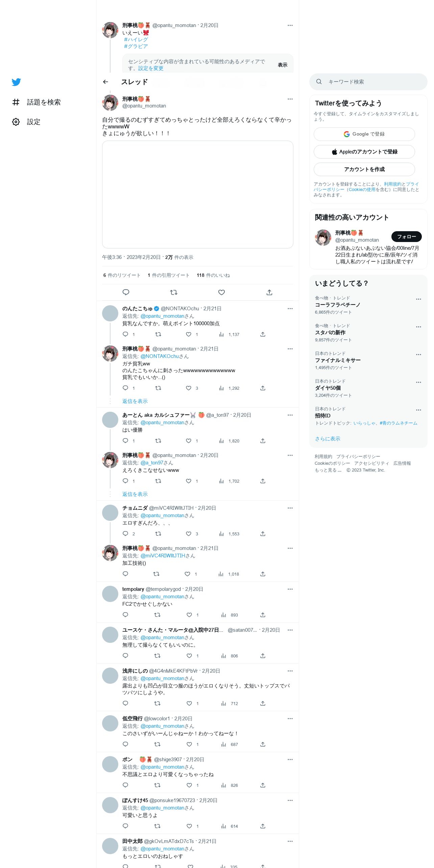The width and height of the screenshot is (434, 868).
Task: Share the main tweet
Action: point(269,292)
